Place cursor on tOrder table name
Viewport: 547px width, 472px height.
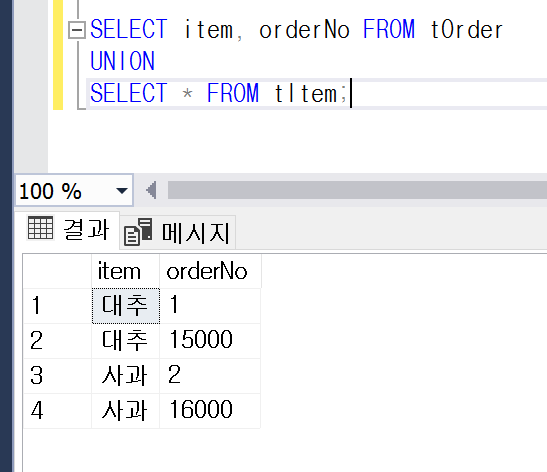466,29
